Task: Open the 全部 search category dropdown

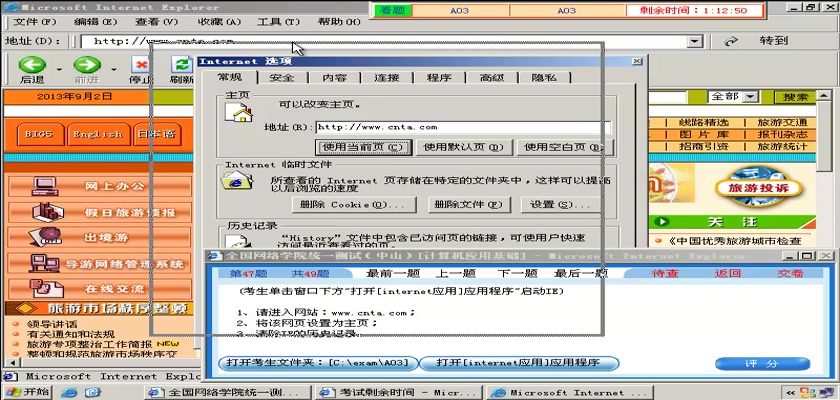Action: (751, 97)
